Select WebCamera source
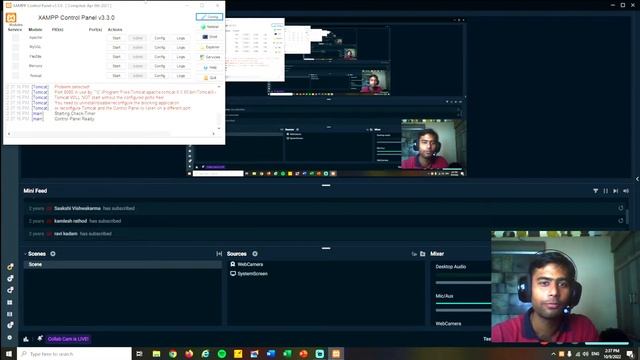This screenshot has width=640, height=360. point(247,264)
